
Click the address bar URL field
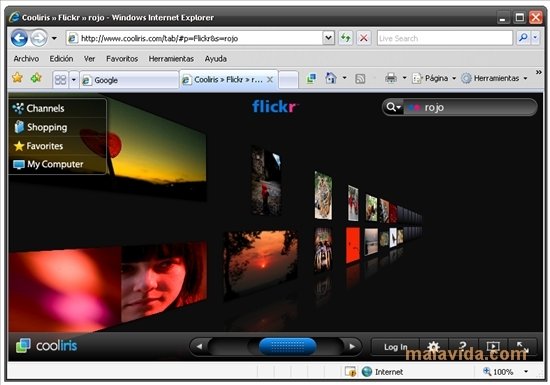[194, 38]
